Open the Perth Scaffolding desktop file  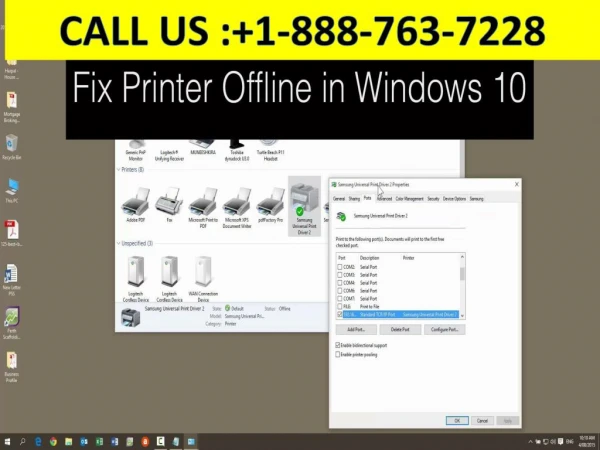(x=11, y=323)
